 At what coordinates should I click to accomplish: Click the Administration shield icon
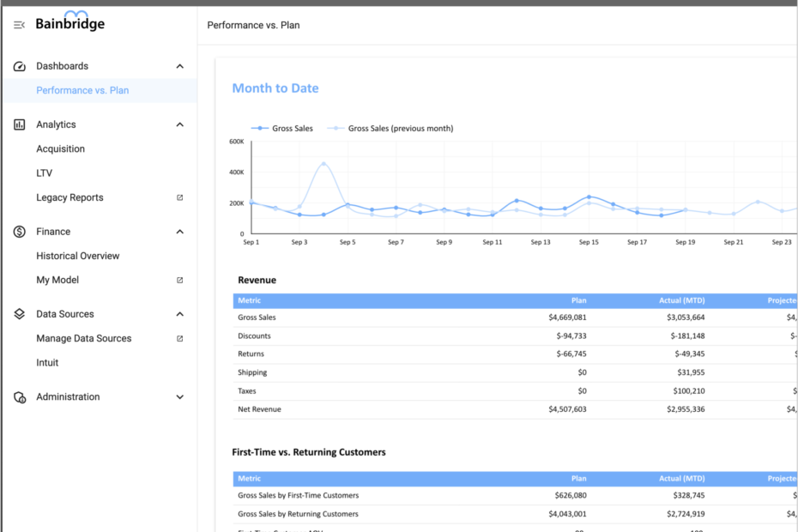[20, 397]
